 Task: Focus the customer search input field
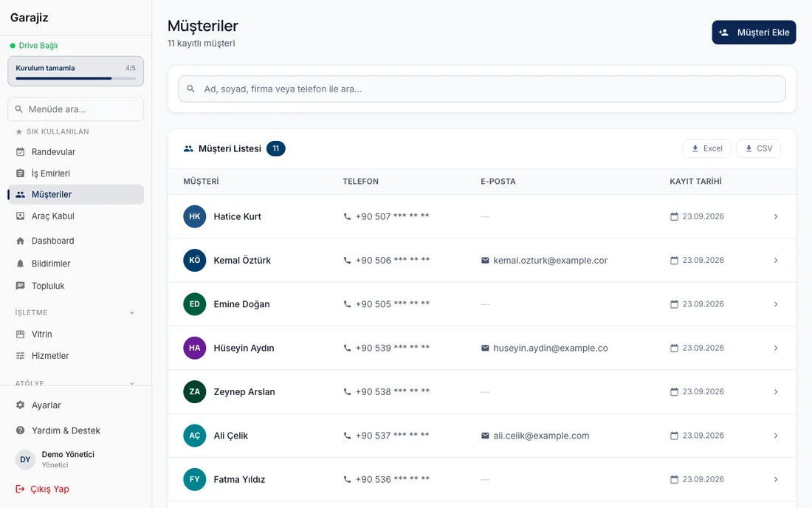coord(481,89)
